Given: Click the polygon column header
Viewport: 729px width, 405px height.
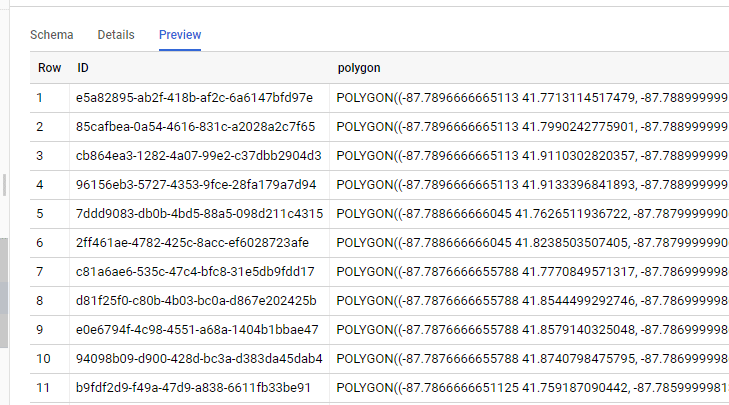Looking at the screenshot, I should pos(359,68).
